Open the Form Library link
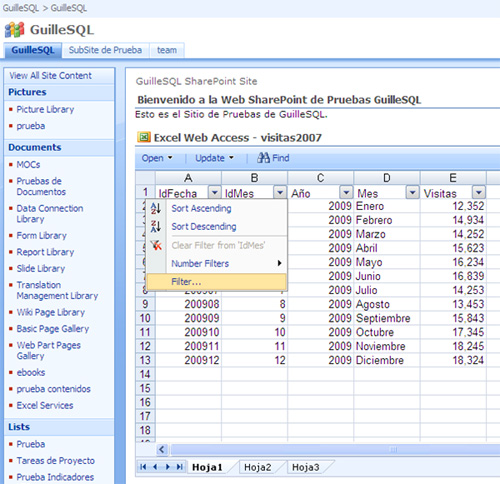The image size is (500, 484). [42, 235]
